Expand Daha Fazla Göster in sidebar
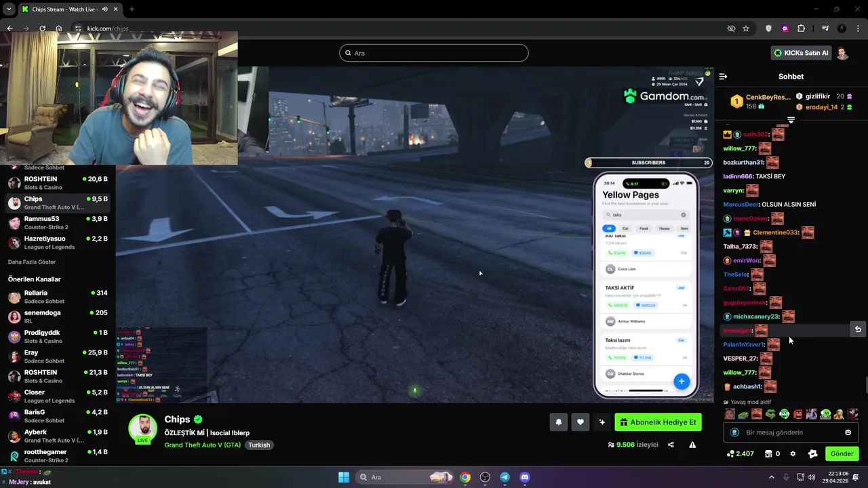Image resolution: width=868 pixels, height=488 pixels. coord(32,262)
